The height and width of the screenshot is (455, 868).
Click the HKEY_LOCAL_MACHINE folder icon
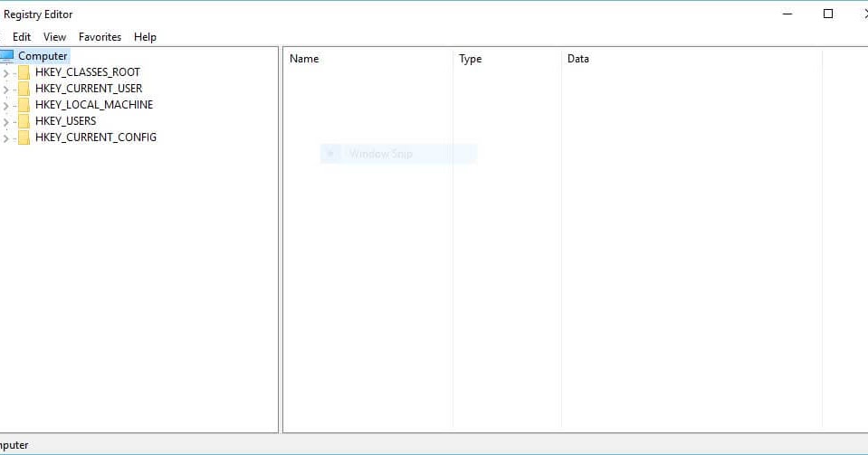tap(24, 105)
